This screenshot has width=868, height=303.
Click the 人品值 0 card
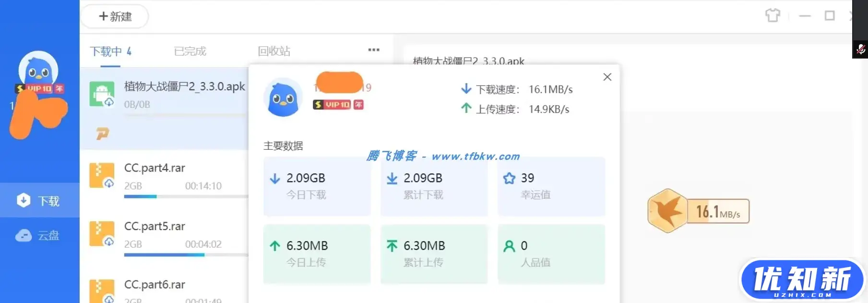(551, 254)
